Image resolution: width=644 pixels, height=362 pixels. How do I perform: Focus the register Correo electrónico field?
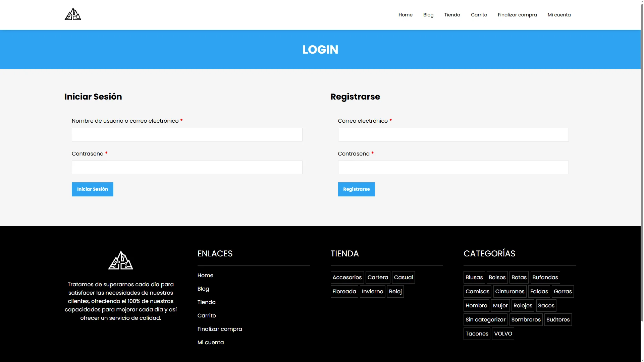[453, 134]
